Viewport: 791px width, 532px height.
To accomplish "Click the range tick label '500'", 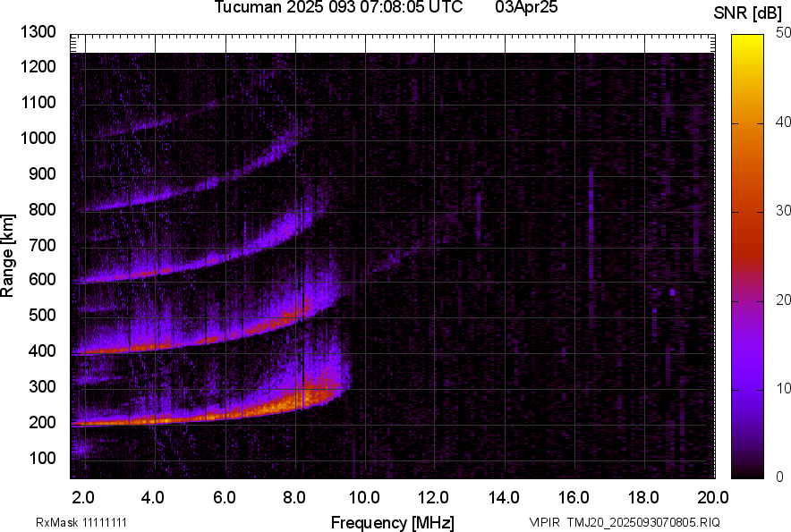I will 42,315.
